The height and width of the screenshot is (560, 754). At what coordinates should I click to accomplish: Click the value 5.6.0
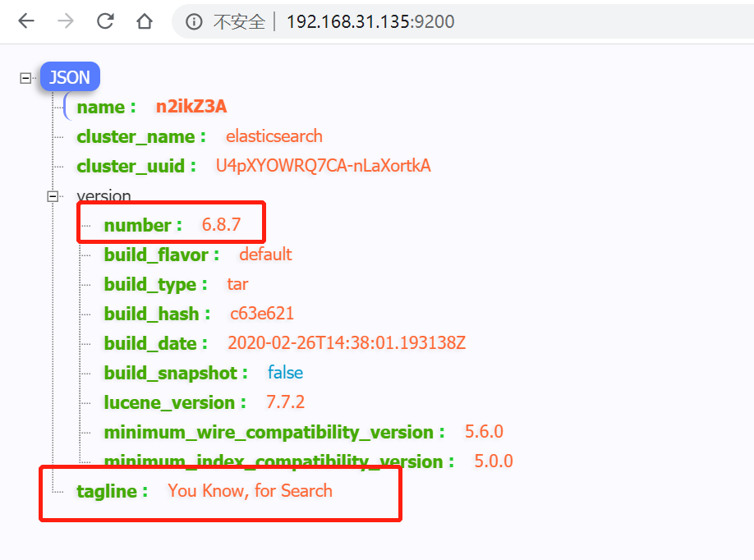pos(485,432)
